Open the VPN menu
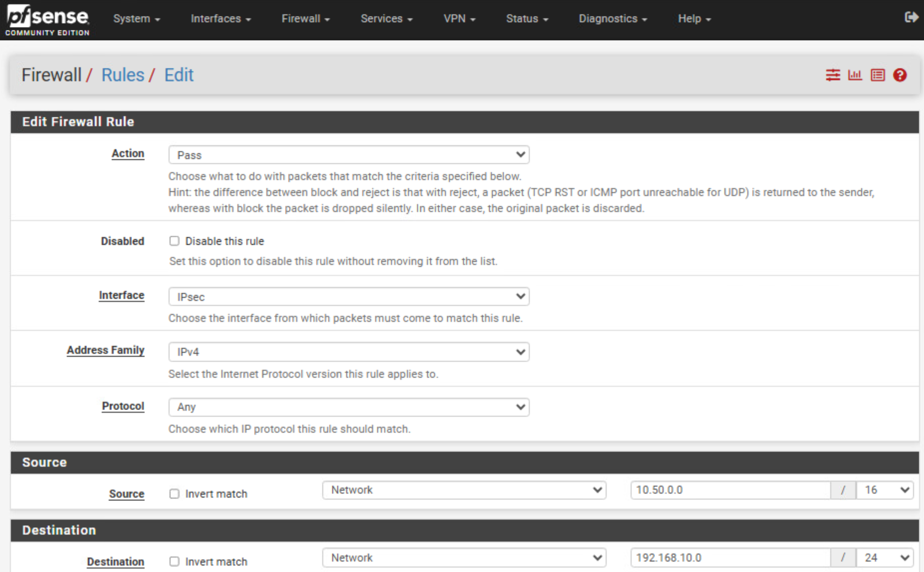 pyautogui.click(x=459, y=18)
